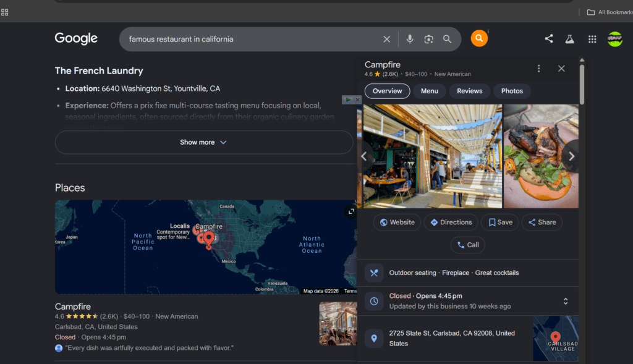Call Campfire restaurant

(x=467, y=245)
